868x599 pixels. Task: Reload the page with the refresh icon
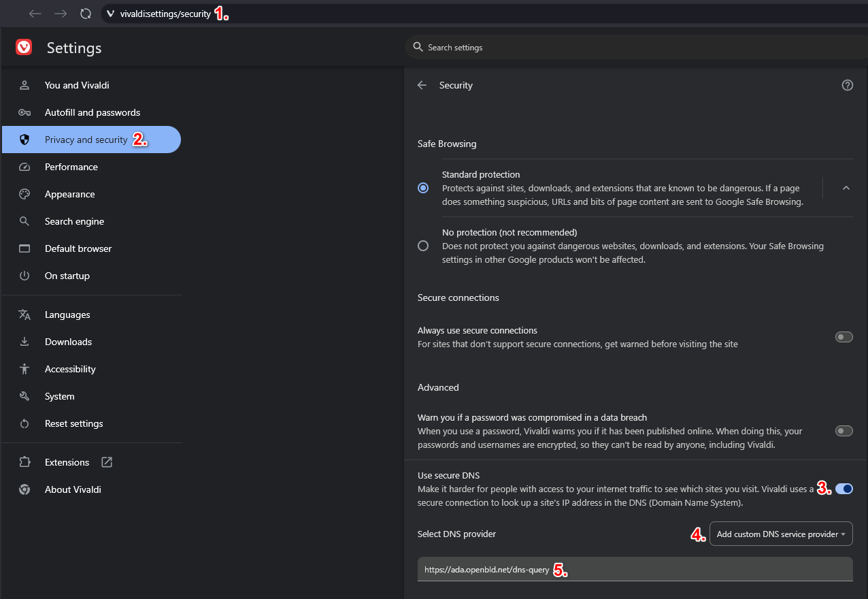tap(86, 14)
